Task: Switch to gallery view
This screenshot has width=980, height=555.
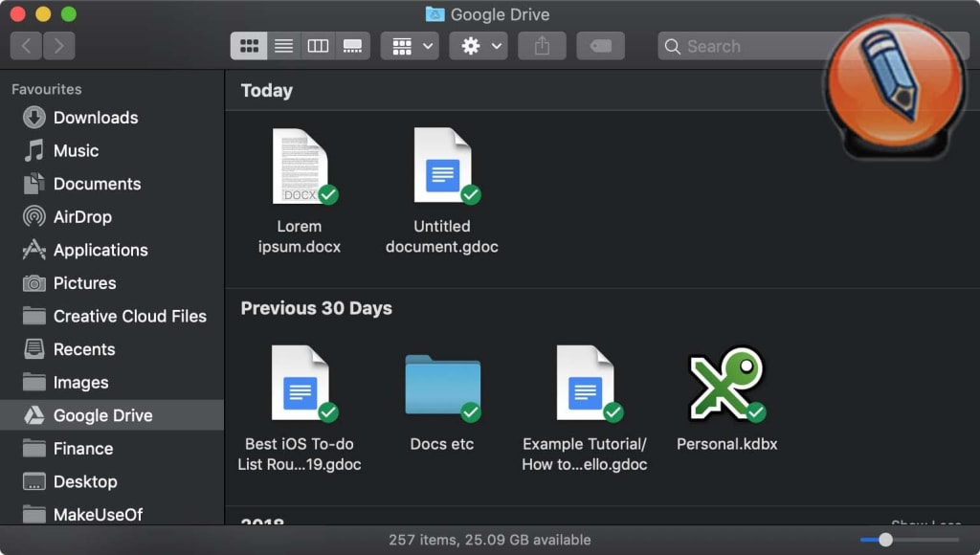Action: tap(352, 46)
